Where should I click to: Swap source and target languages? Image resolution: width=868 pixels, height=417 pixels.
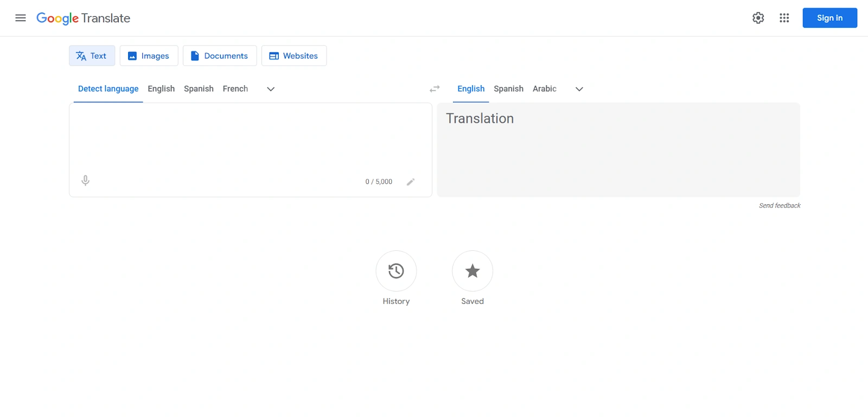pyautogui.click(x=435, y=89)
